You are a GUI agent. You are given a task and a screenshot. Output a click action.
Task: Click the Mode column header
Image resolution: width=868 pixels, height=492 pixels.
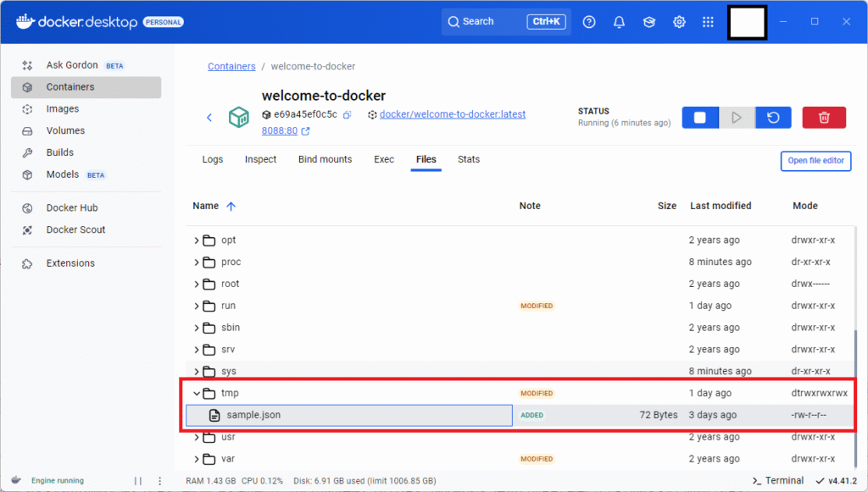pyautogui.click(x=805, y=206)
